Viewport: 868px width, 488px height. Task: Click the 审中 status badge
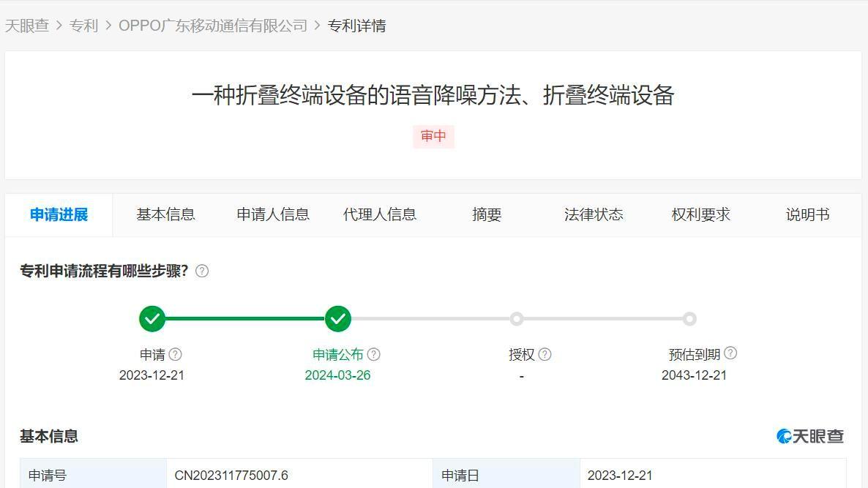tap(433, 136)
